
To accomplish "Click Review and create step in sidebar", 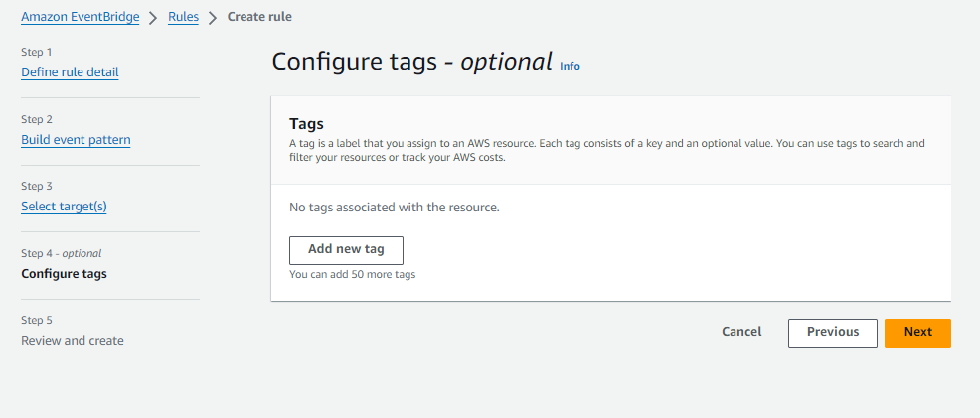I will [73, 341].
